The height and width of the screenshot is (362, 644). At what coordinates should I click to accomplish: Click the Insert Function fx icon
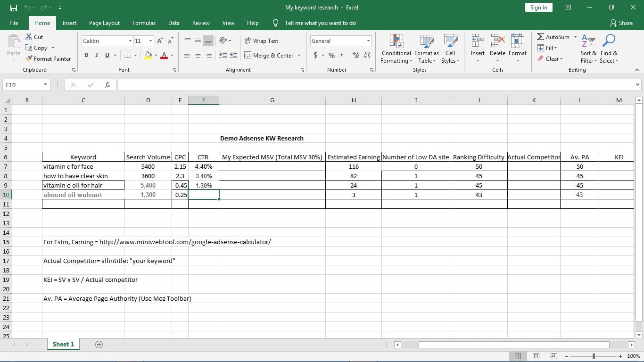[x=107, y=85]
